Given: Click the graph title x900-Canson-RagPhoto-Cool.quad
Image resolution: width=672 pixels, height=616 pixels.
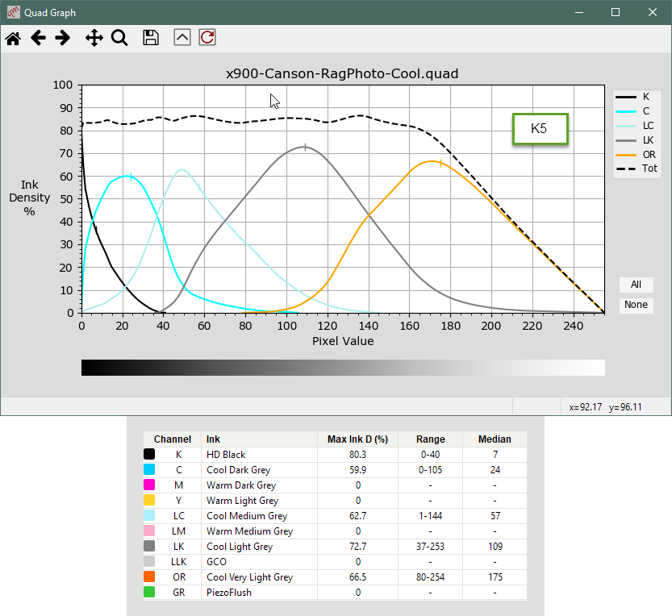Looking at the screenshot, I should pos(342,73).
